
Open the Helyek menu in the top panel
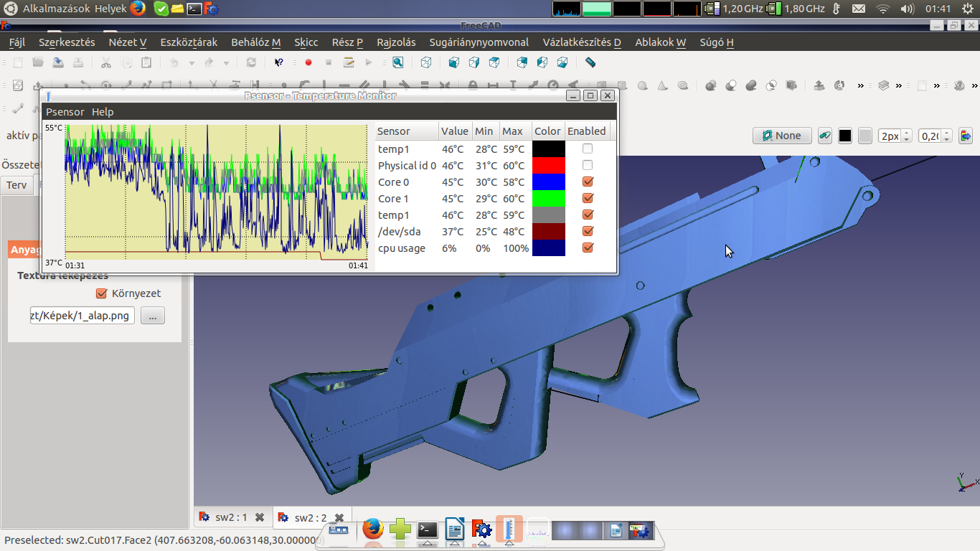[110, 9]
